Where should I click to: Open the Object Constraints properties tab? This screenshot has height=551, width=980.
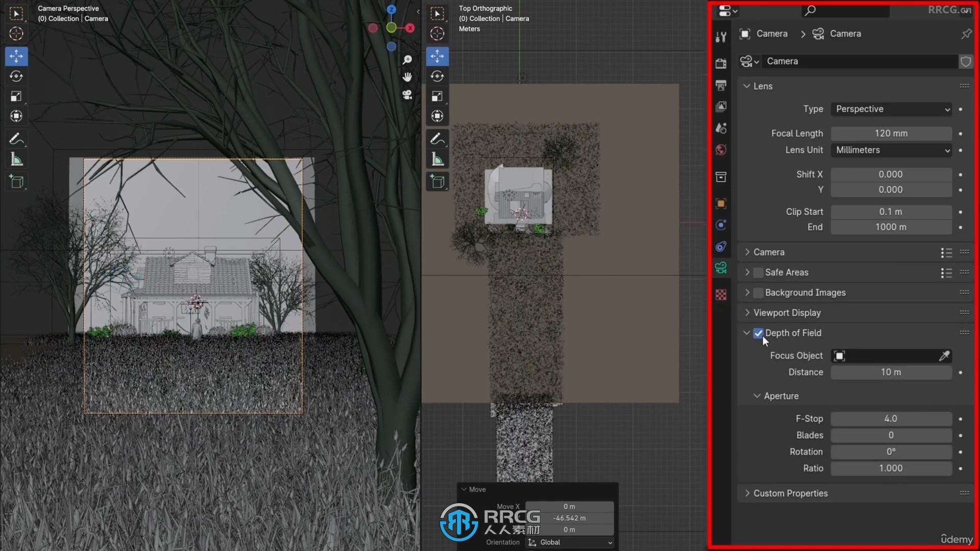point(721,247)
